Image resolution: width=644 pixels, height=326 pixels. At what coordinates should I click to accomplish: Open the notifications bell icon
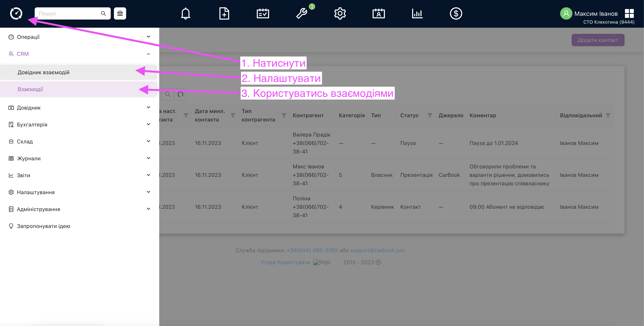coord(185,13)
